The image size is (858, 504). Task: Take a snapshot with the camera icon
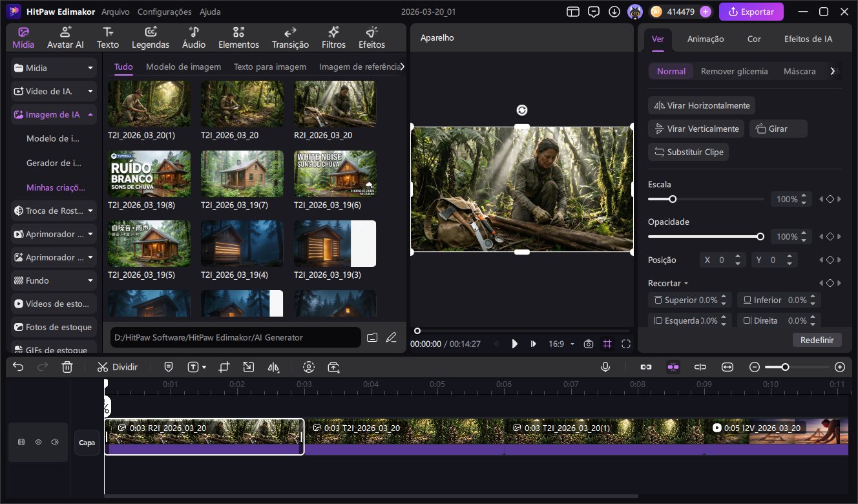[x=588, y=344]
